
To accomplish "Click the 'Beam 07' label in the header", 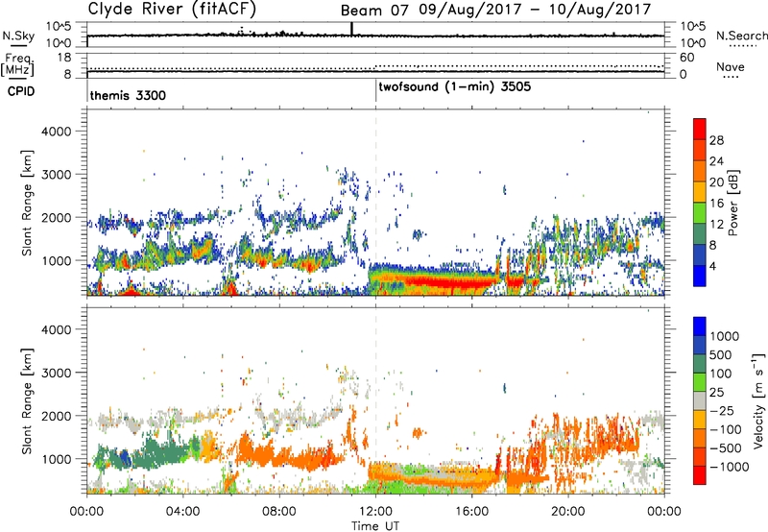I will [374, 11].
